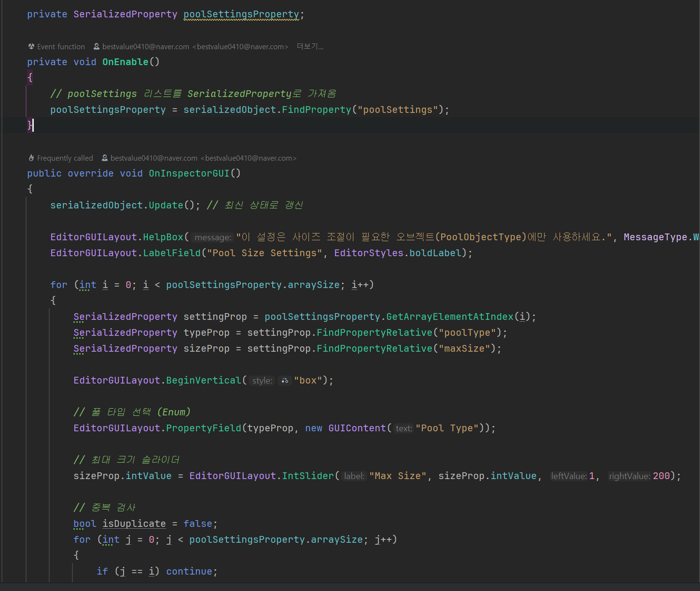Click the "Max Size" string literal

398,476
